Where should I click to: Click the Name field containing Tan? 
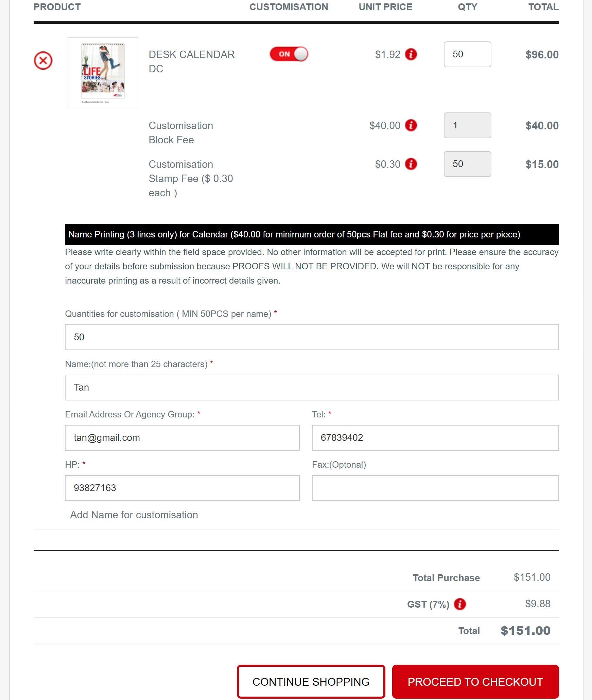(311, 388)
